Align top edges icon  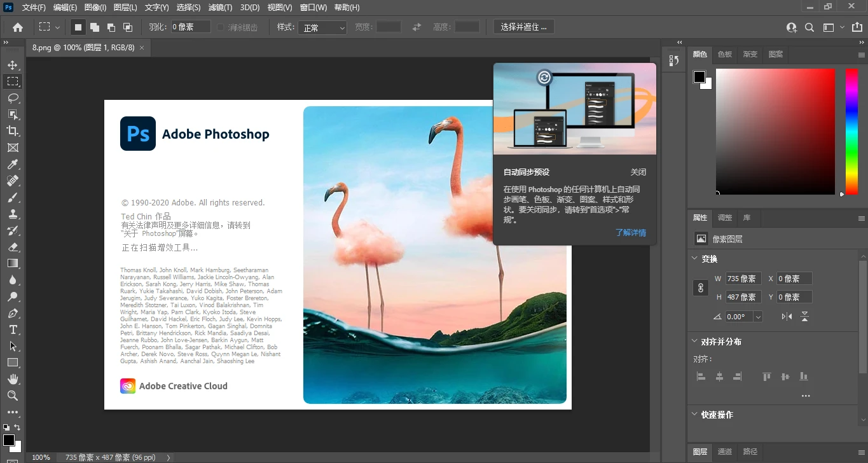tap(767, 377)
